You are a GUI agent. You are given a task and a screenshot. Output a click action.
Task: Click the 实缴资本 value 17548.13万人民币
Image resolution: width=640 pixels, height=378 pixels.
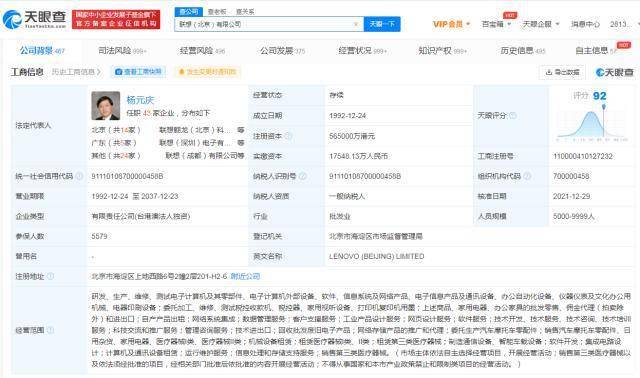point(358,156)
